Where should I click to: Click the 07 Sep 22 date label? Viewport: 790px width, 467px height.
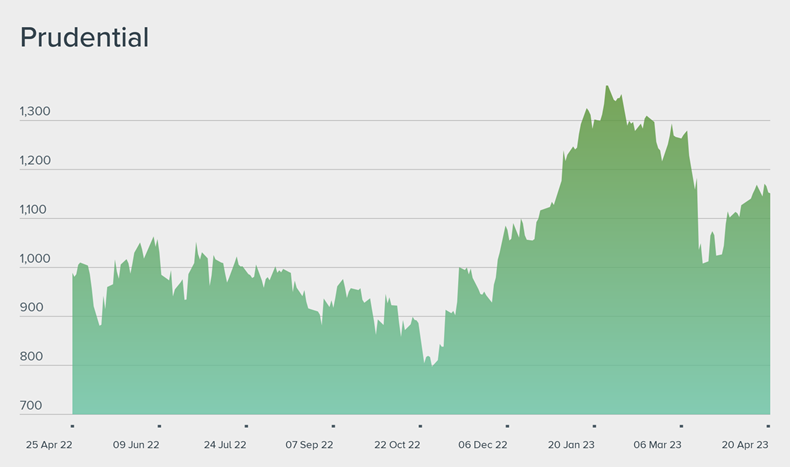(x=309, y=445)
